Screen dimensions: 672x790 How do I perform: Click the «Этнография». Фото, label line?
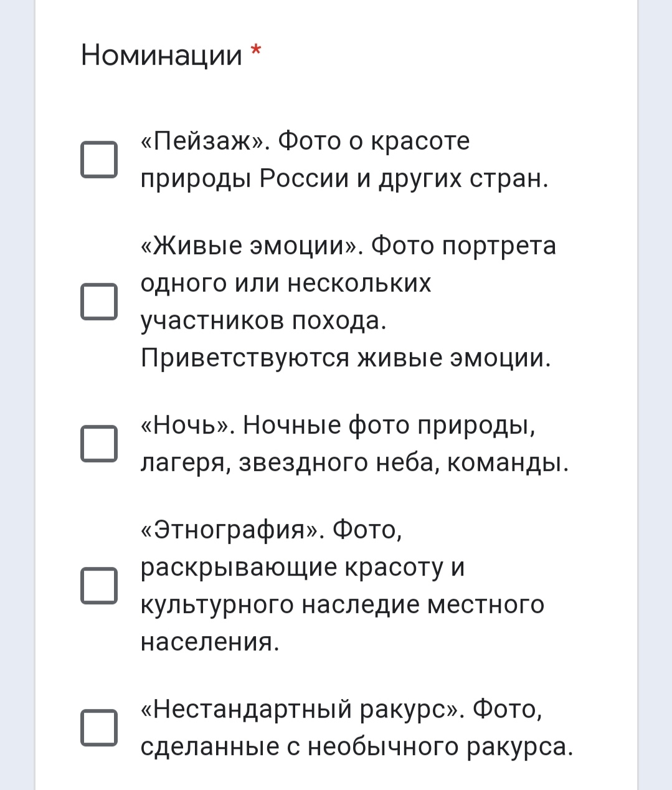[x=272, y=530]
